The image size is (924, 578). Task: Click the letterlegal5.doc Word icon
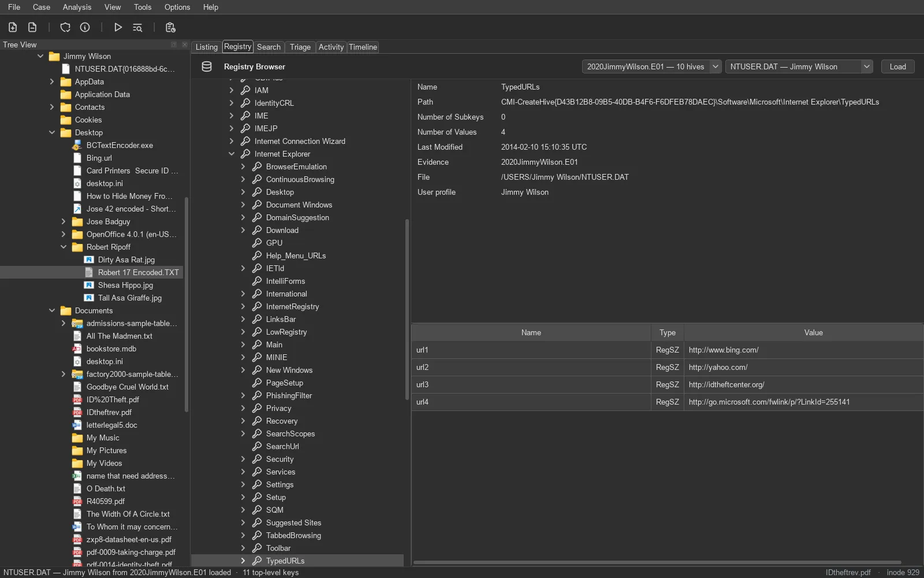(77, 425)
